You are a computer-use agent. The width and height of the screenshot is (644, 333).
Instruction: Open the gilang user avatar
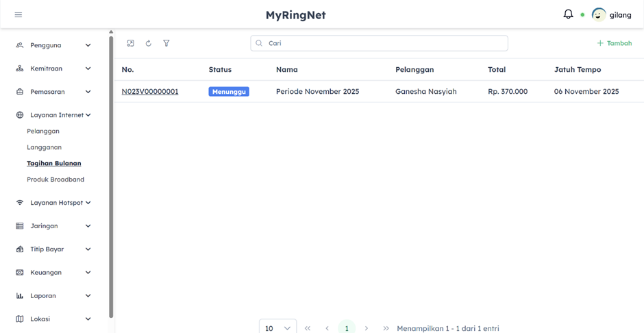coord(599,14)
